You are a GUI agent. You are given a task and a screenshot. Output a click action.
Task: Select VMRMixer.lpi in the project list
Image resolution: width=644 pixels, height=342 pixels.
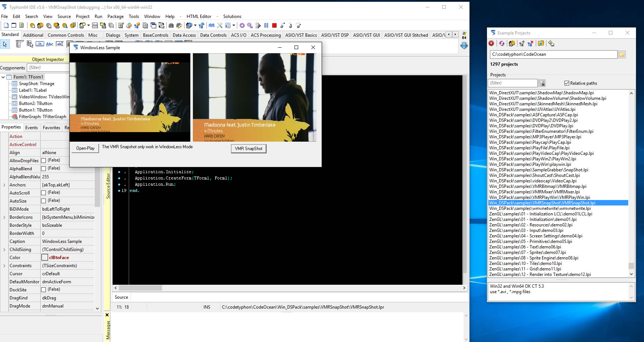coord(534,192)
